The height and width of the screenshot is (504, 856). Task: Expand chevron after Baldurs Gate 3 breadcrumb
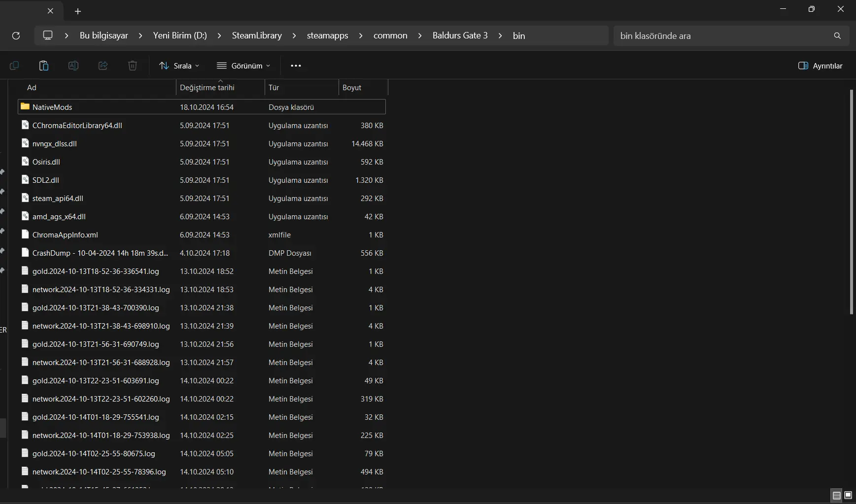click(x=500, y=35)
